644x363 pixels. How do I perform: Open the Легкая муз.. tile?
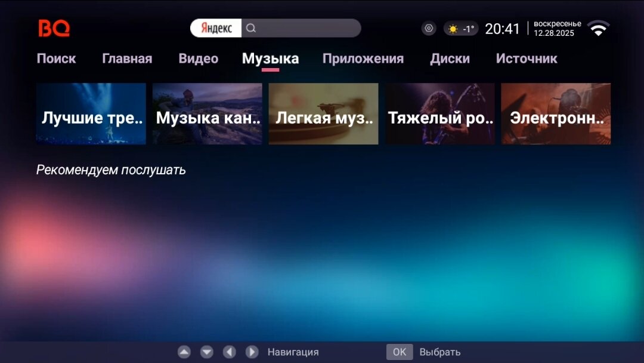pyautogui.click(x=324, y=114)
